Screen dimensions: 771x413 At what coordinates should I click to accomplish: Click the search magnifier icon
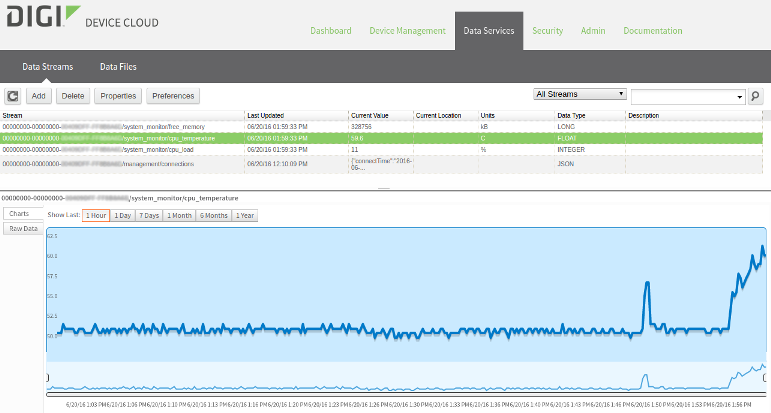[x=756, y=96]
